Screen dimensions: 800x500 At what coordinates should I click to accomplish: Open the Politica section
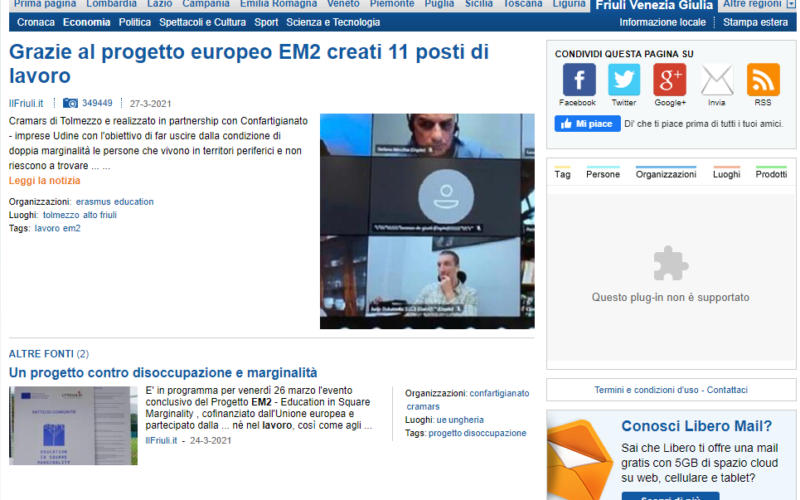click(135, 22)
